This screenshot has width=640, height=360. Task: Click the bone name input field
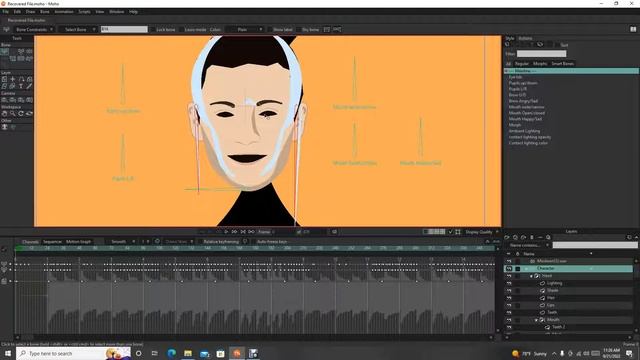coord(124,29)
